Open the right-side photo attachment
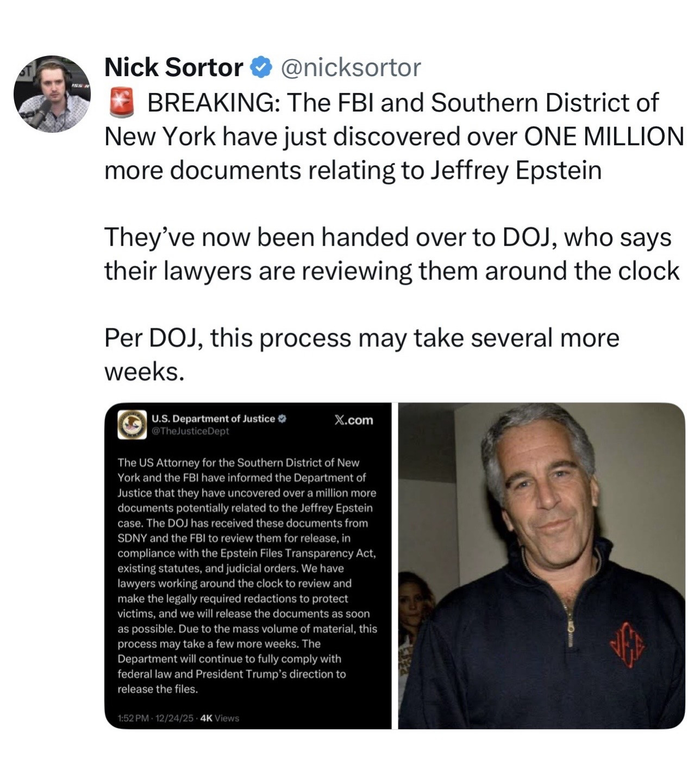 (x=542, y=566)
